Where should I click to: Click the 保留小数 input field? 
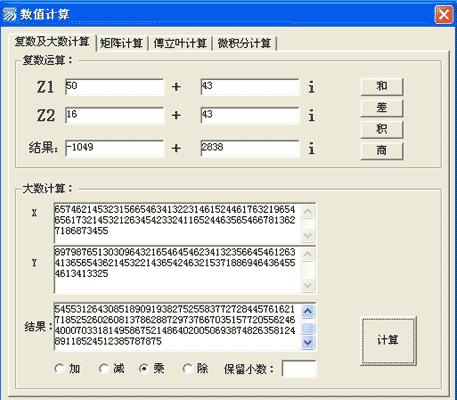point(299,369)
